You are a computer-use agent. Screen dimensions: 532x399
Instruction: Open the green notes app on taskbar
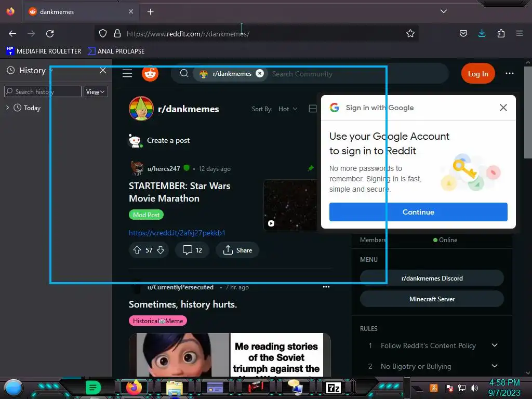click(x=93, y=388)
